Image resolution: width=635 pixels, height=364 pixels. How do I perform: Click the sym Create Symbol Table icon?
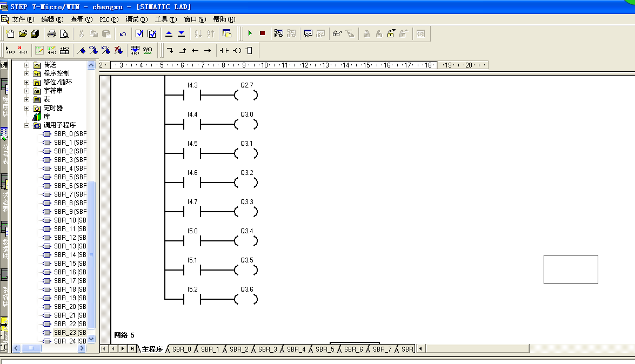click(148, 51)
